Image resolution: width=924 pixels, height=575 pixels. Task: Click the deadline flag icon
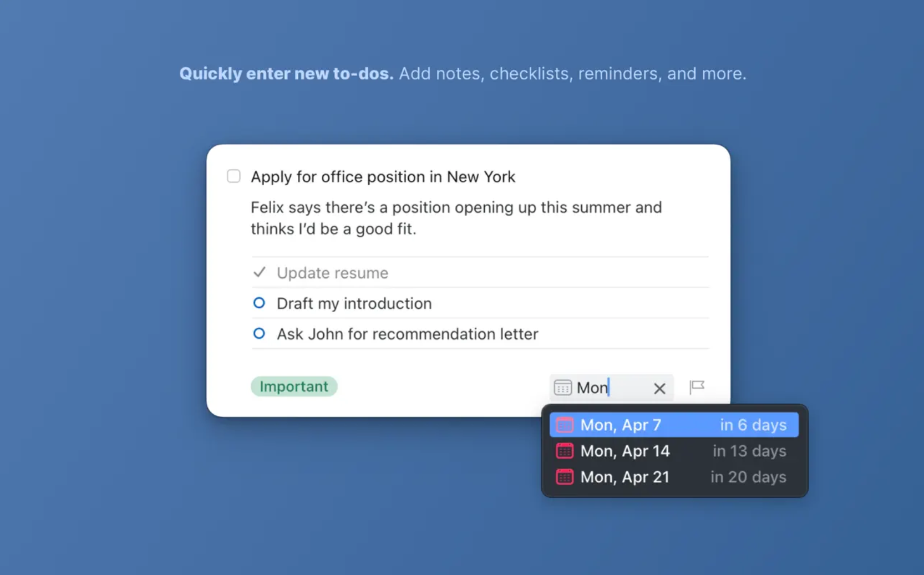[697, 386]
